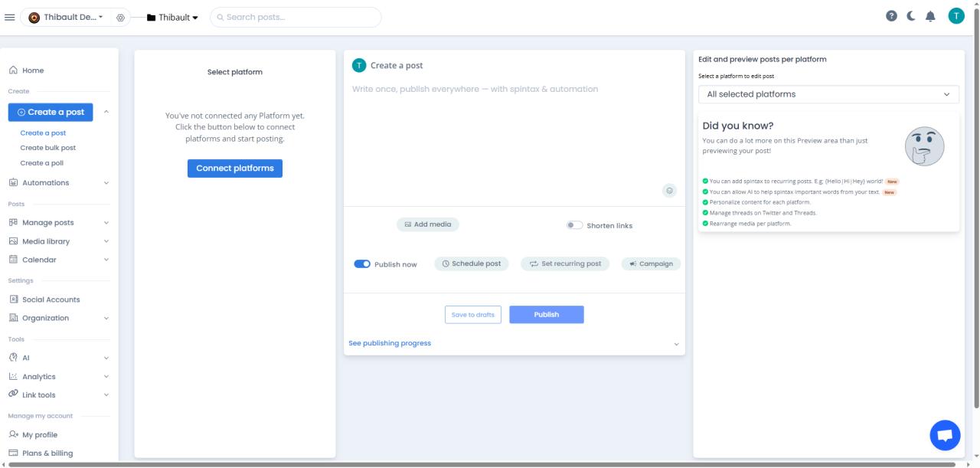Open the Thibault De... workspace dropdown
Viewport: 980px width, 468px height.
point(66,17)
